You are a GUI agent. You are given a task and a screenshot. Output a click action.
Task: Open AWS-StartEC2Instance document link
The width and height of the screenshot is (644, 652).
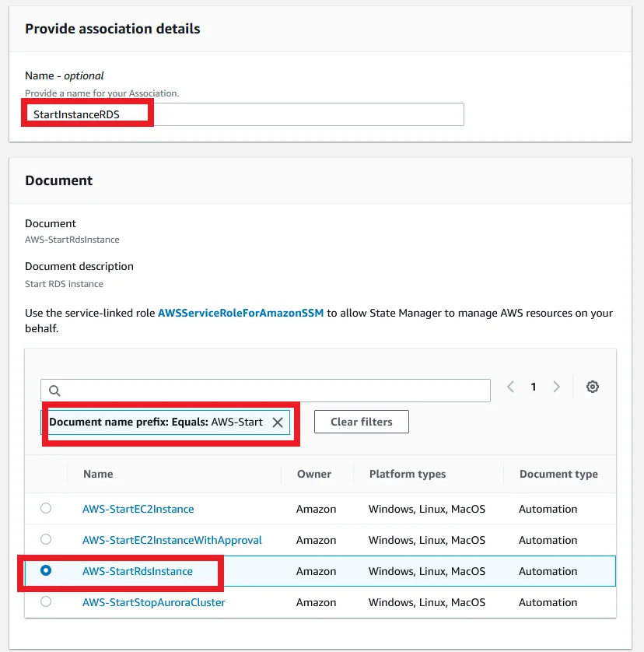[138, 509]
